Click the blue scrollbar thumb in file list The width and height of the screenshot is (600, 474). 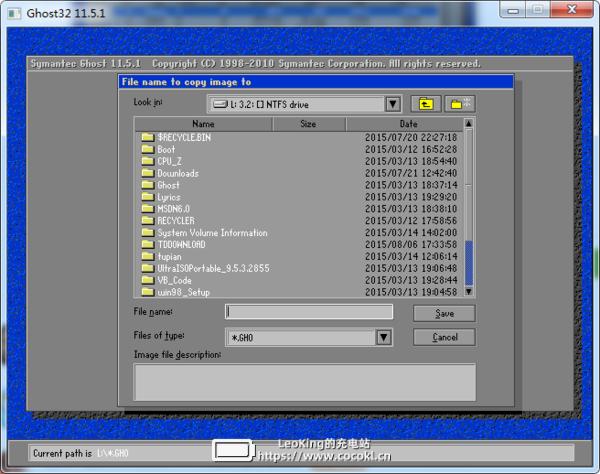point(469,263)
